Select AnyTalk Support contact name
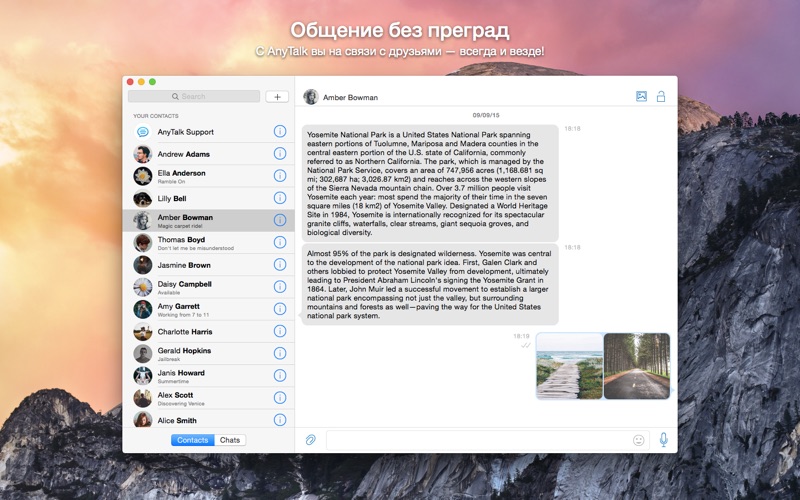 (186, 132)
